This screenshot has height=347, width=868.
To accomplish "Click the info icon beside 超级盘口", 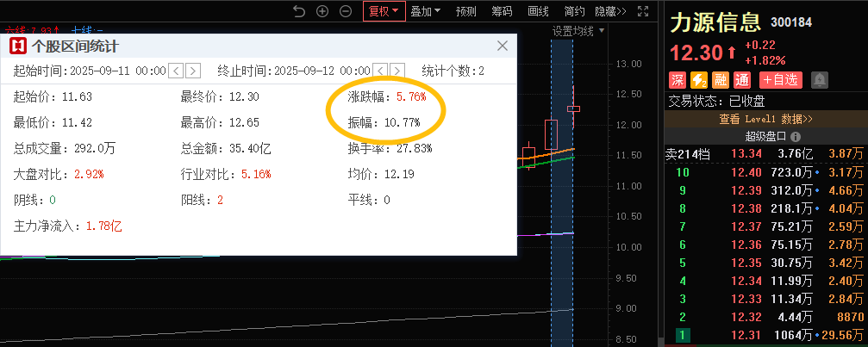I will (796, 137).
